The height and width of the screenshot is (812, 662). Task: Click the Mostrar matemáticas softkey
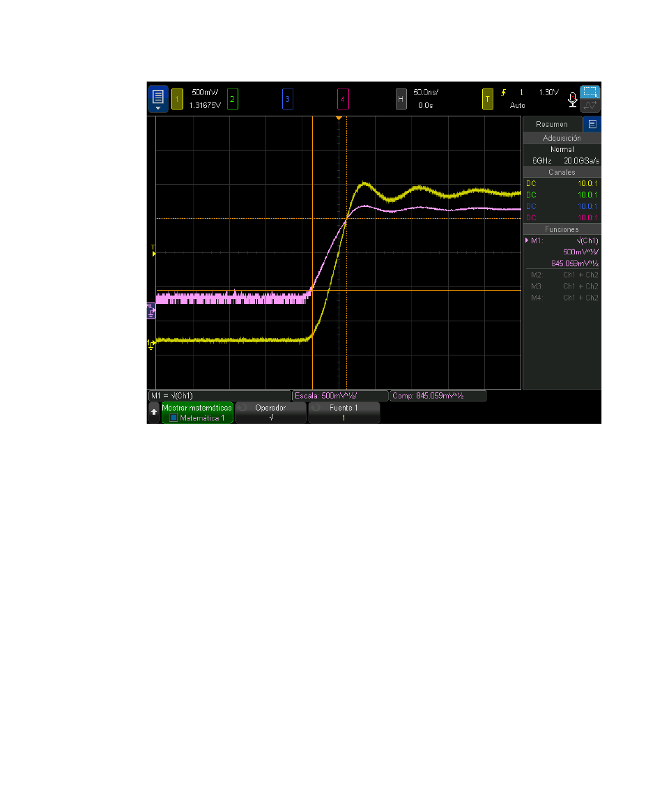click(x=197, y=413)
